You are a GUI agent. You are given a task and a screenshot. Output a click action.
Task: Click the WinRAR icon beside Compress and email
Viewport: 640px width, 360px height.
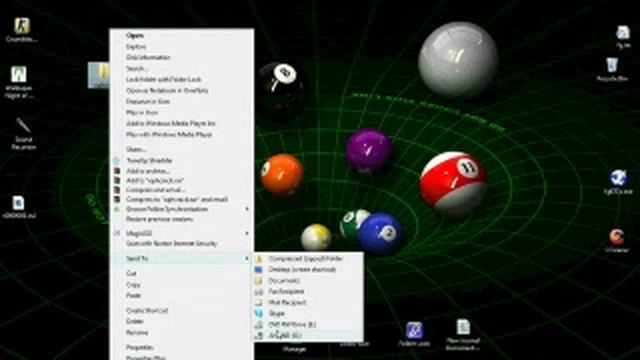[x=117, y=190]
